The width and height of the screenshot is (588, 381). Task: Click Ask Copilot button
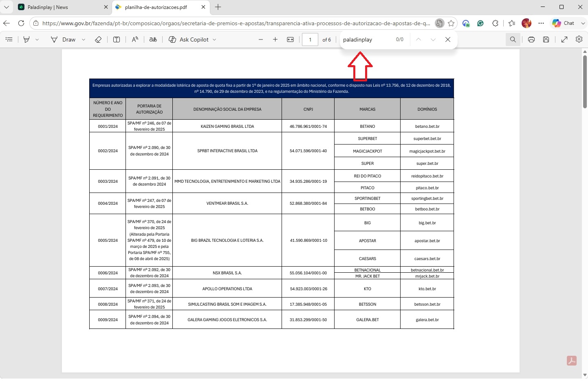tap(189, 39)
